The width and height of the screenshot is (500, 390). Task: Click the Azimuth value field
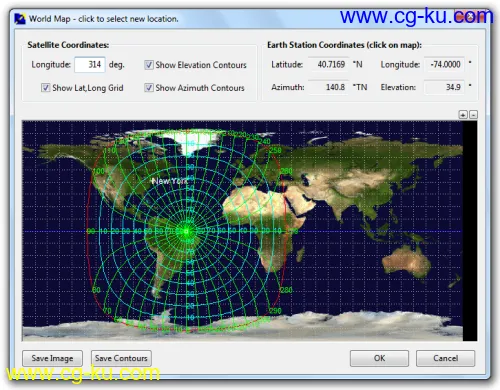[328, 87]
